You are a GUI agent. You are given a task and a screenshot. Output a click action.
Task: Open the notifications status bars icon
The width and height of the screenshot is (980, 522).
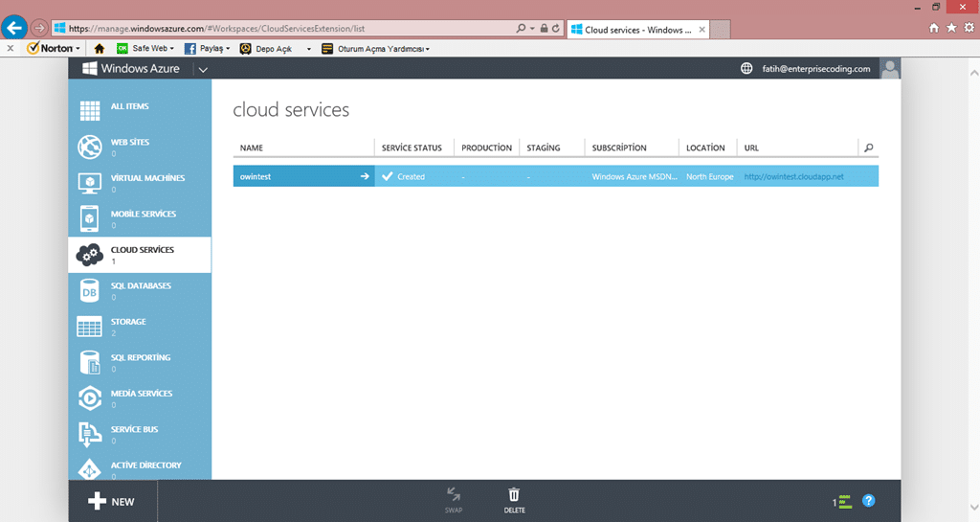845,501
